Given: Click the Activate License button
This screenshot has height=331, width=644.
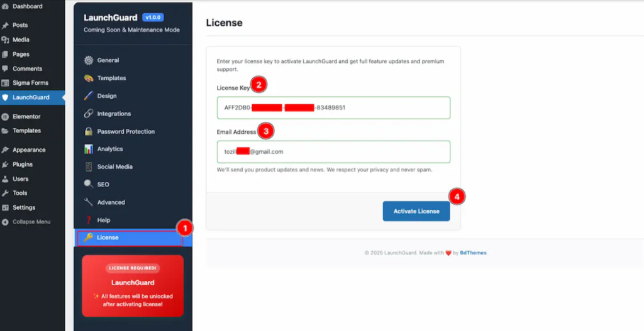Looking at the screenshot, I should click(x=416, y=211).
